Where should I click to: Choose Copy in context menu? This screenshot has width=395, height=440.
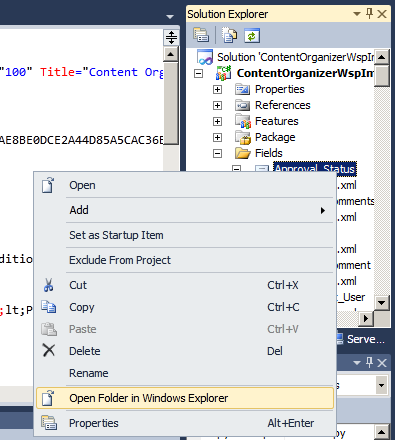pos(185,307)
